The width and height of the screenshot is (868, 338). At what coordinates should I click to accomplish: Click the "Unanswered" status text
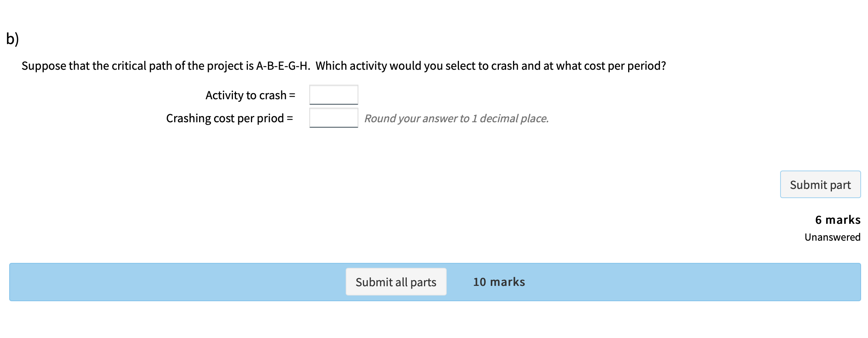tap(832, 237)
